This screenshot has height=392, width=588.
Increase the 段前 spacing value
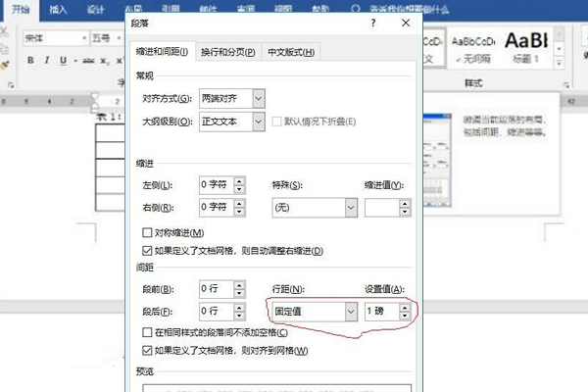[x=239, y=285]
